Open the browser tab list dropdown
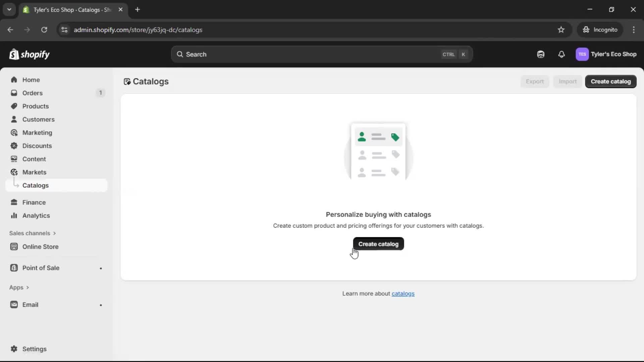 [9, 9]
